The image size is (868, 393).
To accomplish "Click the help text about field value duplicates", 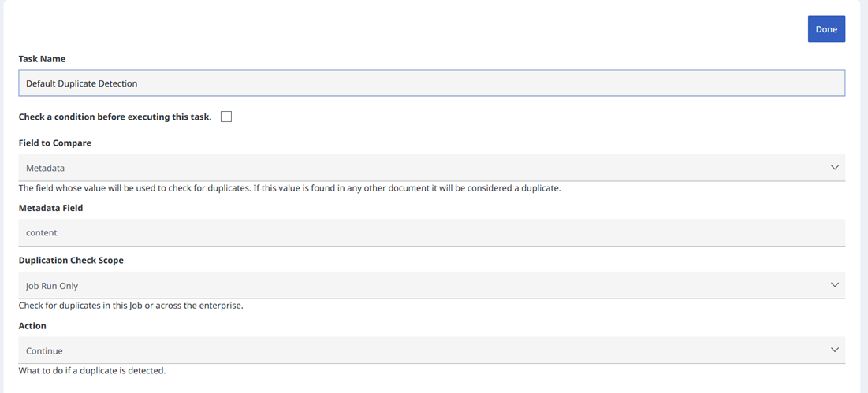I will coord(289,188).
